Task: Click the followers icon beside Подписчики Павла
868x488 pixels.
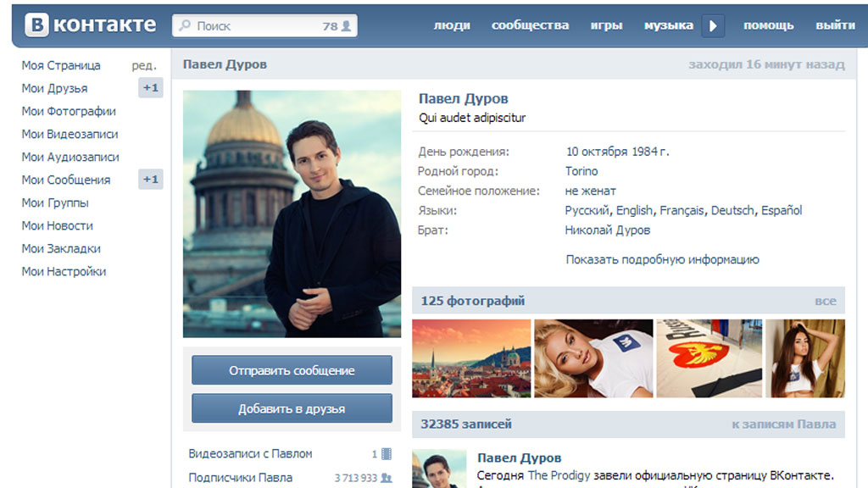Action: pyautogui.click(x=387, y=478)
